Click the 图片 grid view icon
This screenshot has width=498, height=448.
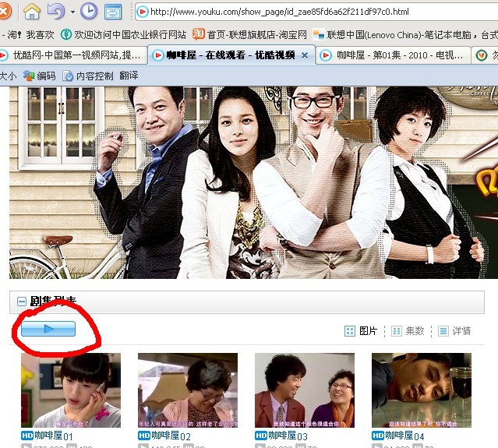(350, 331)
